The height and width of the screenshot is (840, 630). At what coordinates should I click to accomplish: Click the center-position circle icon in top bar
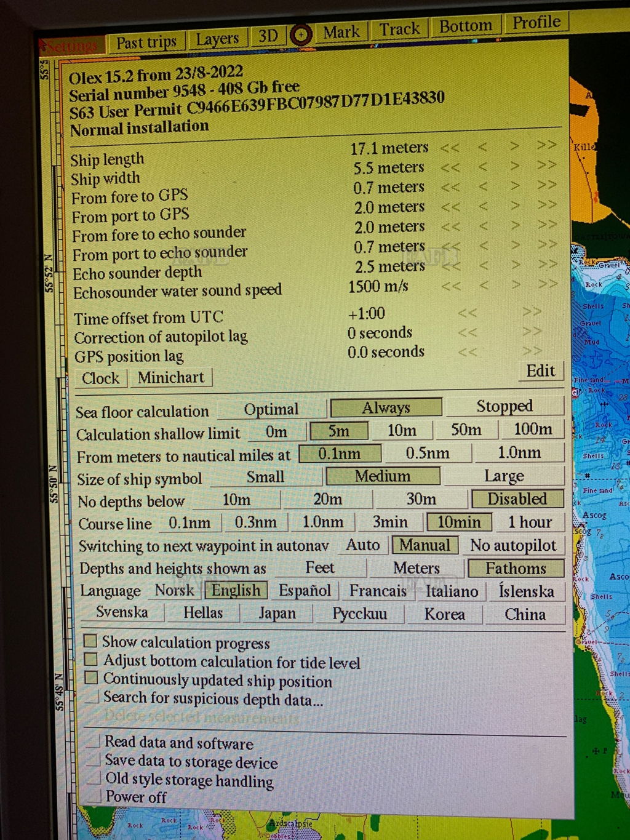300,35
